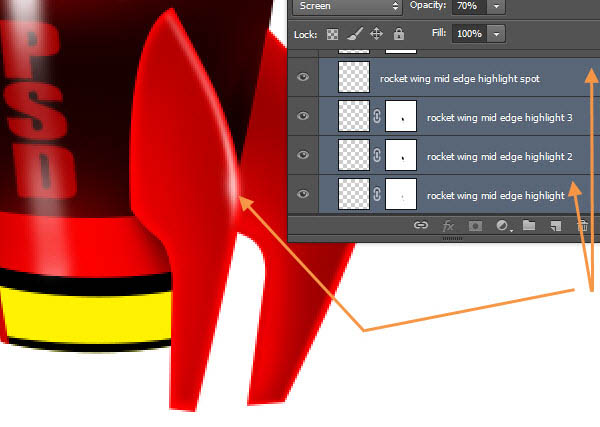Open the New adjustment layer icon menu

click(502, 227)
